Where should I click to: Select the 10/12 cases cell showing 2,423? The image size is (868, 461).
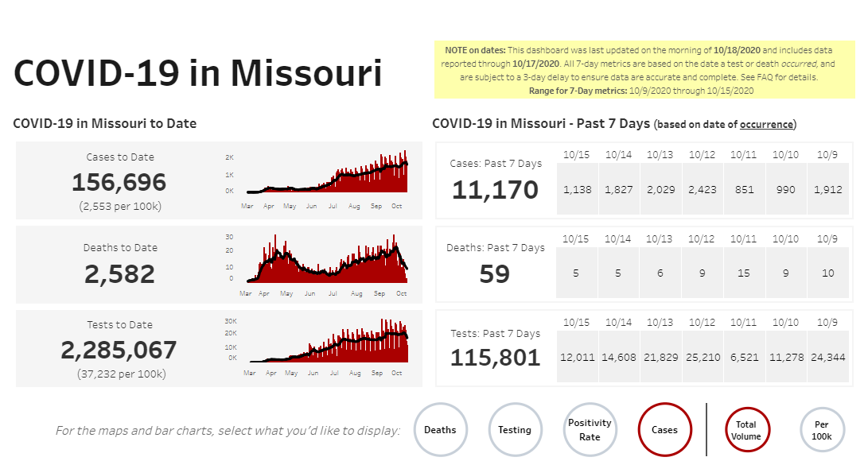pyautogui.click(x=703, y=190)
